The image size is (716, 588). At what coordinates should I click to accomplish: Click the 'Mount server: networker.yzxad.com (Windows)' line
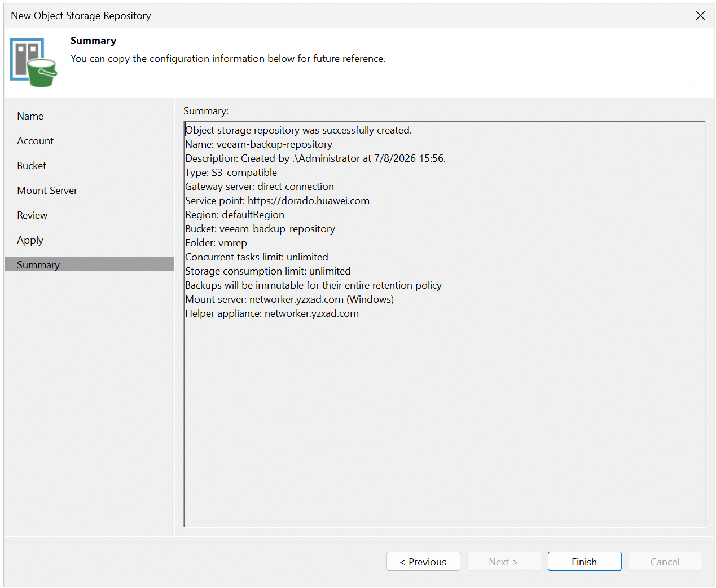(x=289, y=299)
